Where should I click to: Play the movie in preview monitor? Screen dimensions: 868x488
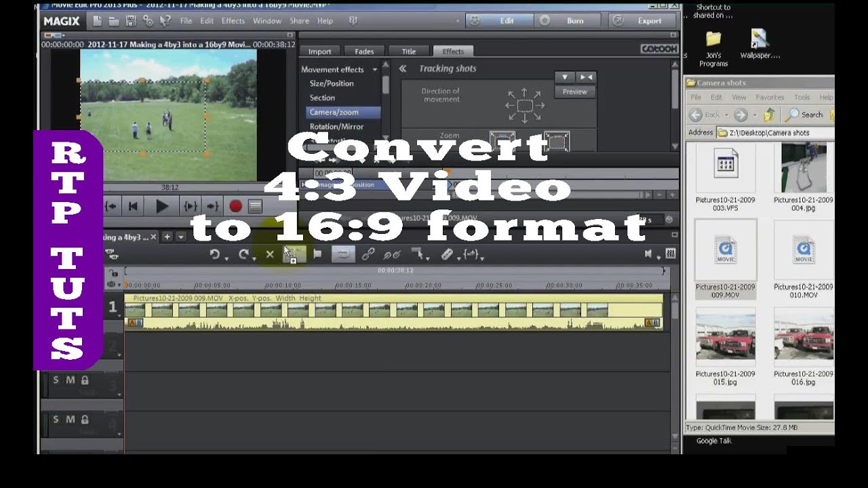162,207
